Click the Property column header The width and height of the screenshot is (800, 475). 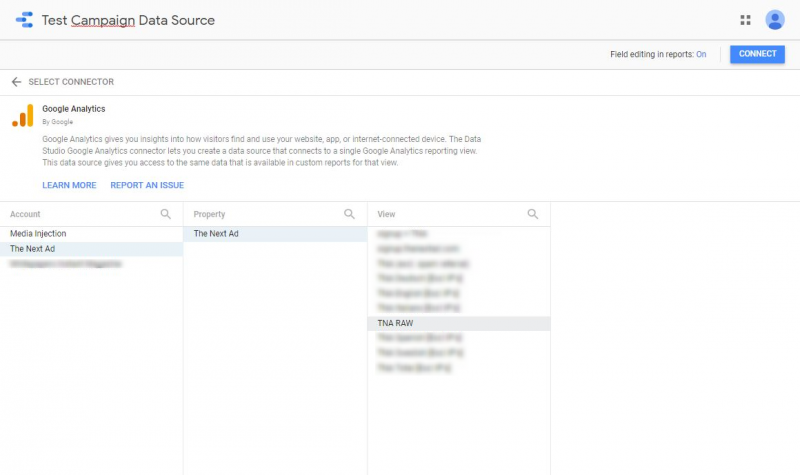pyautogui.click(x=209, y=214)
